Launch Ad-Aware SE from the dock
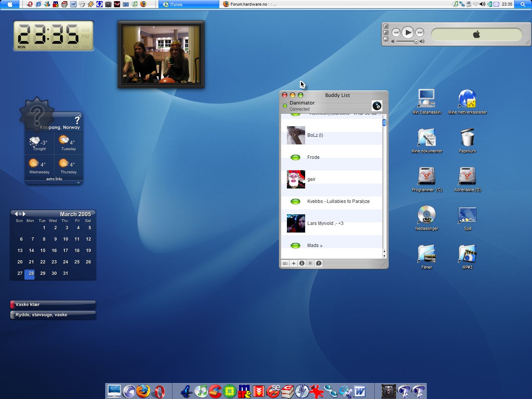This screenshot has width=532, height=399. coord(273,391)
